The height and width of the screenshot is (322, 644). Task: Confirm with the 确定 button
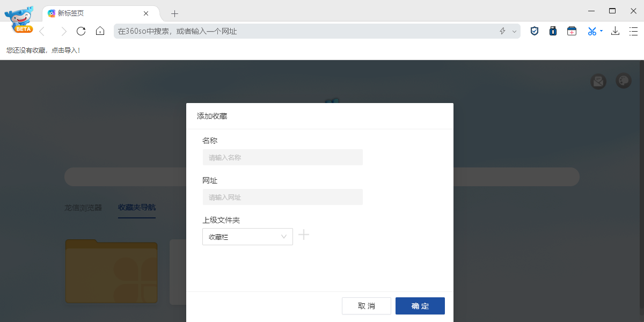[420, 306]
